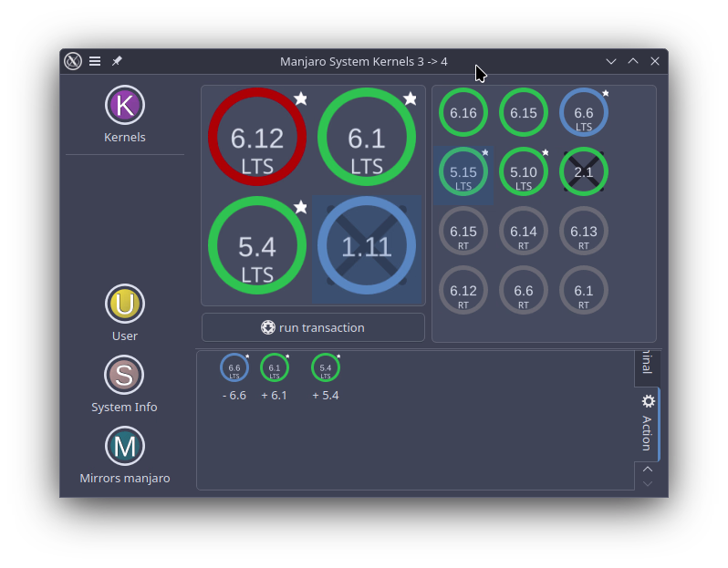This screenshot has height=568, width=728.
Task: Select the 6.12 RT kernel
Action: pos(463,291)
